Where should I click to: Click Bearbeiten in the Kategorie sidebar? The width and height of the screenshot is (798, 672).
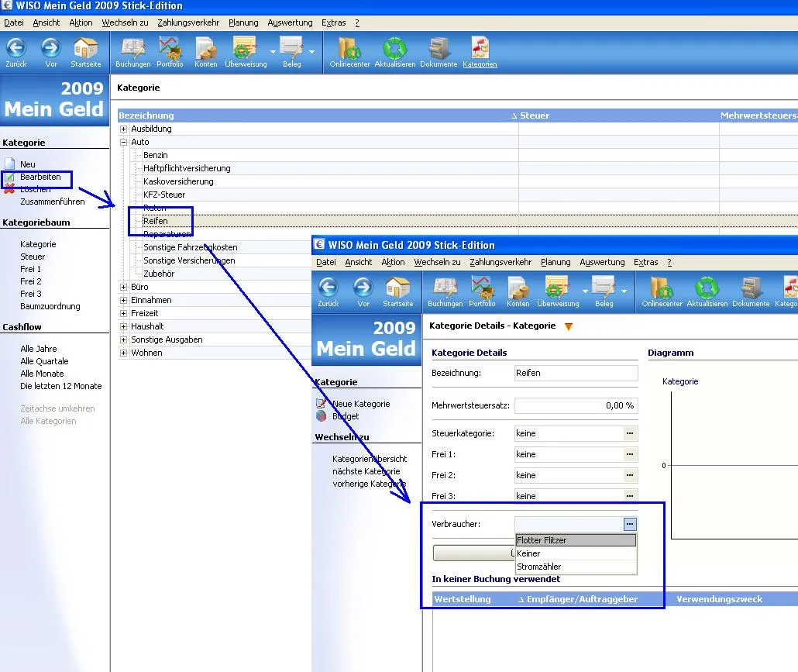click(x=40, y=177)
